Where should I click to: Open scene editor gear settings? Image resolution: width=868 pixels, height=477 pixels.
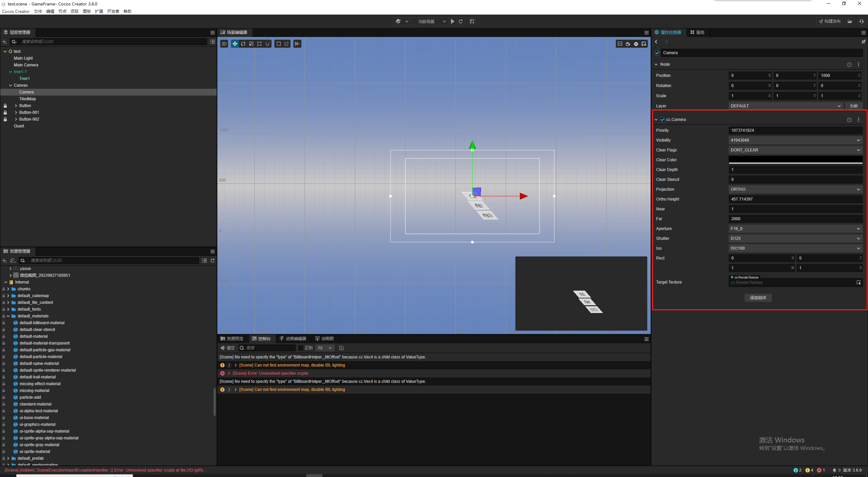click(x=636, y=44)
